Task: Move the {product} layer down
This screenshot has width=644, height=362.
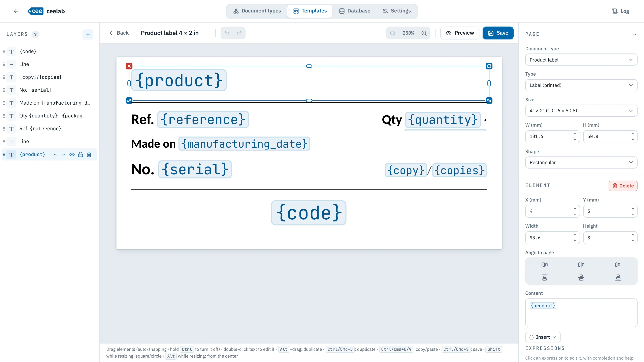Action: tap(64, 155)
